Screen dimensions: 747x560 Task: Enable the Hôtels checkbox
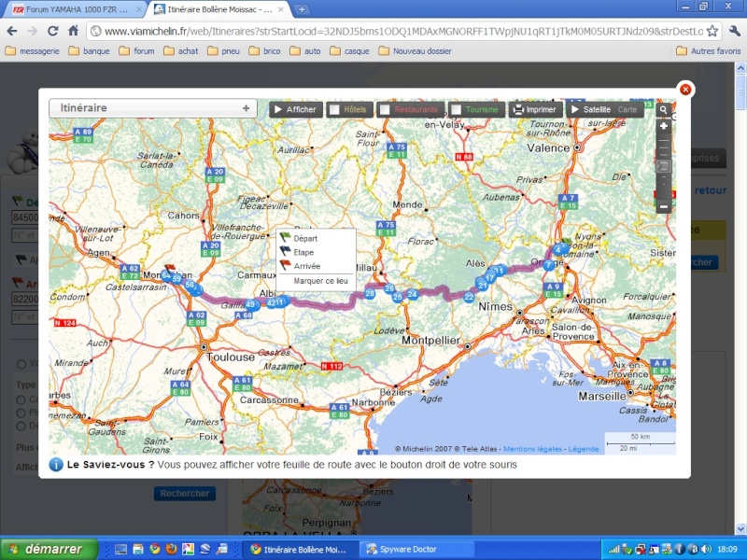[x=334, y=110]
